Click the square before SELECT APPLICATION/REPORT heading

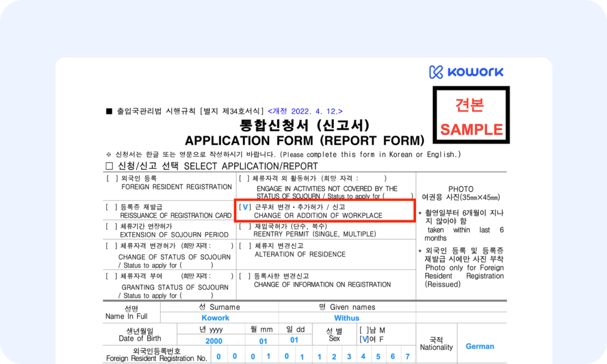[109, 166]
